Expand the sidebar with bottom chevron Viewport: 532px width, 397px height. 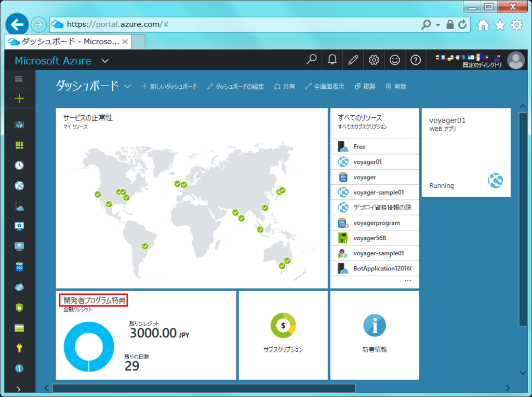coord(19,389)
